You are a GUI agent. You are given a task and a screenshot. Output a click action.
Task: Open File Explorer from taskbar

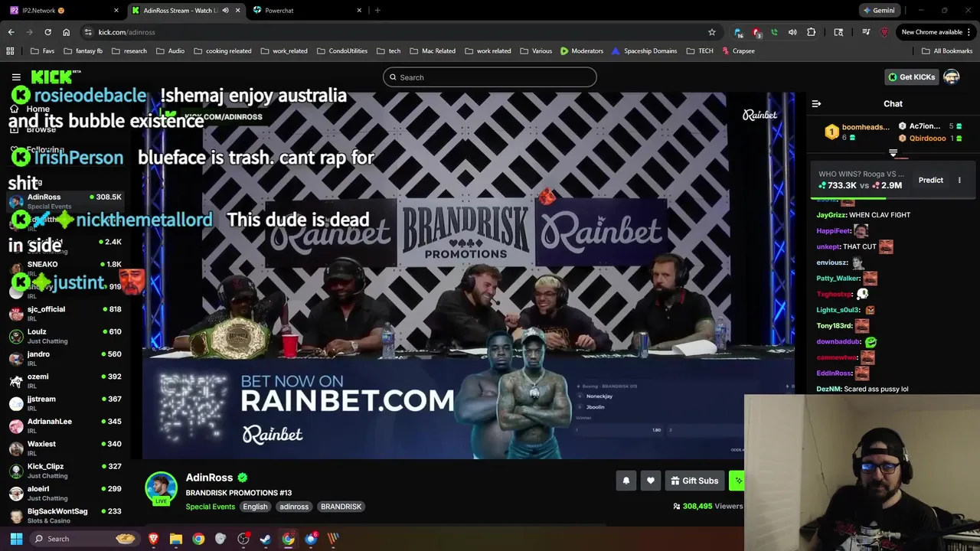point(176,539)
